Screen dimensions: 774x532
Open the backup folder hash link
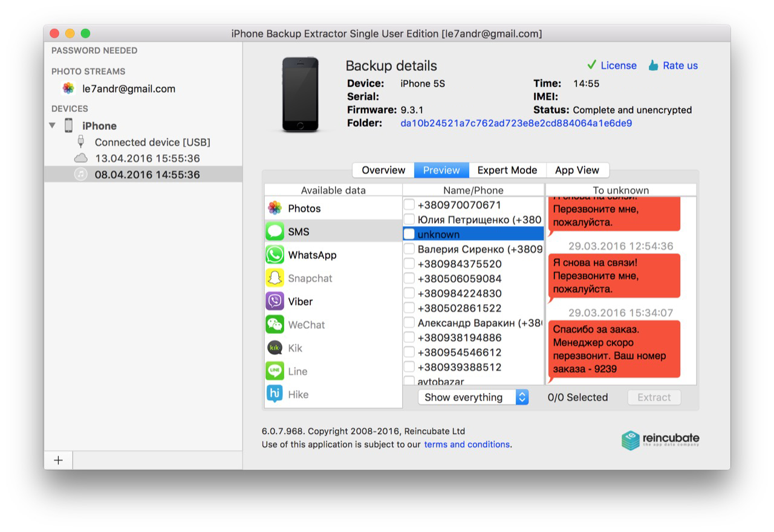pyautogui.click(x=516, y=123)
